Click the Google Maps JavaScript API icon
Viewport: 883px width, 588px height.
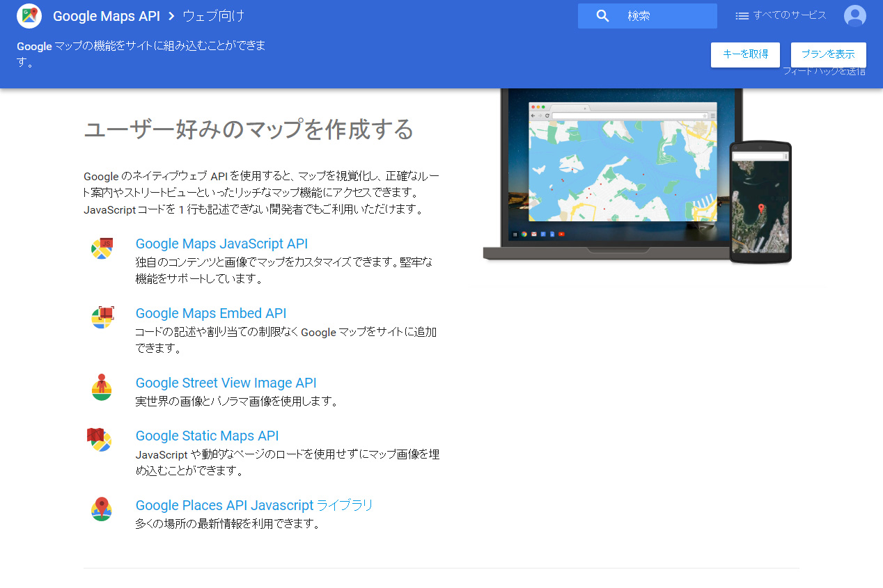[x=102, y=248]
